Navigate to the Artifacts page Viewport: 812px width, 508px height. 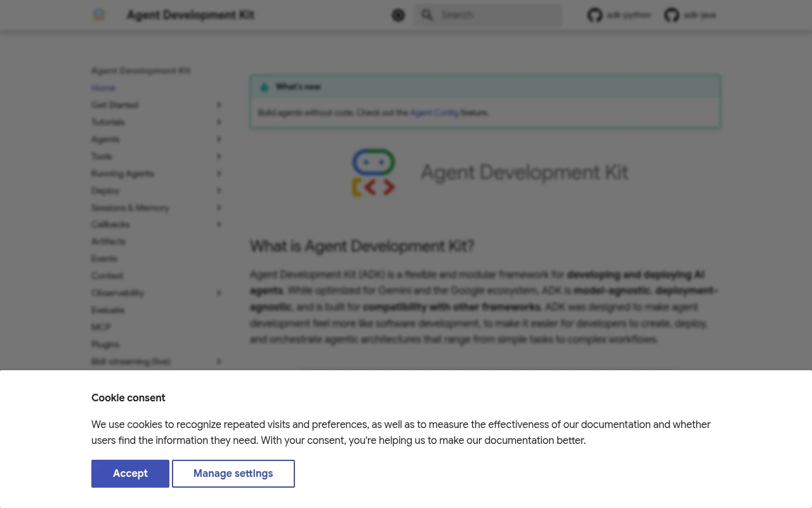pyautogui.click(x=108, y=241)
